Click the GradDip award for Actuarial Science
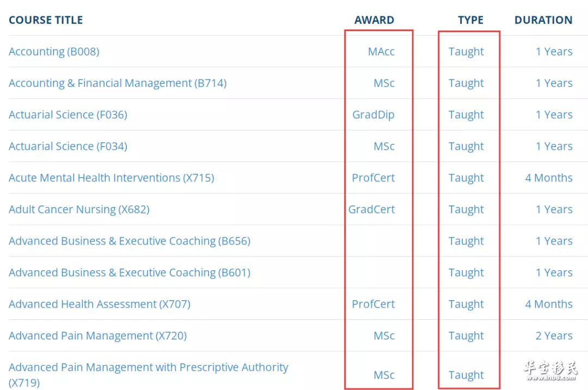588x390 pixels. coord(373,114)
